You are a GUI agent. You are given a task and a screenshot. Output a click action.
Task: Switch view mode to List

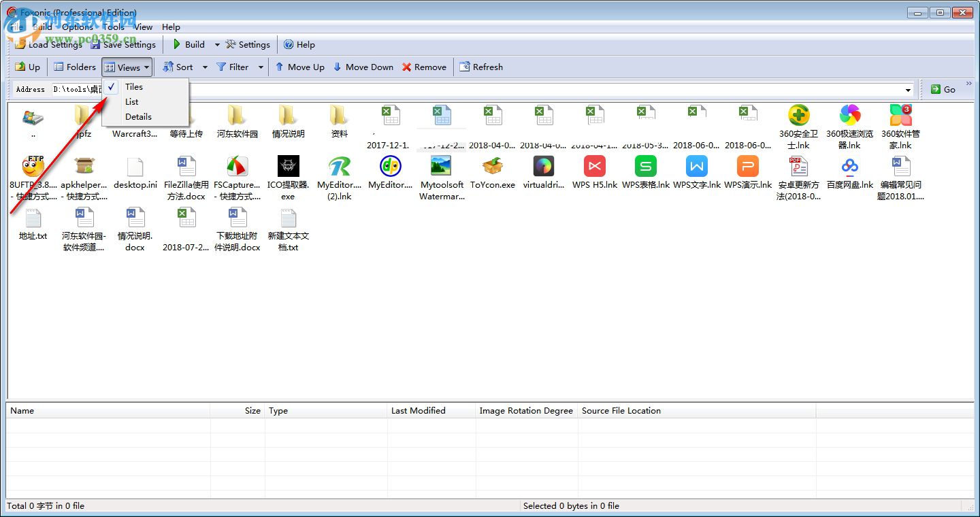point(131,101)
